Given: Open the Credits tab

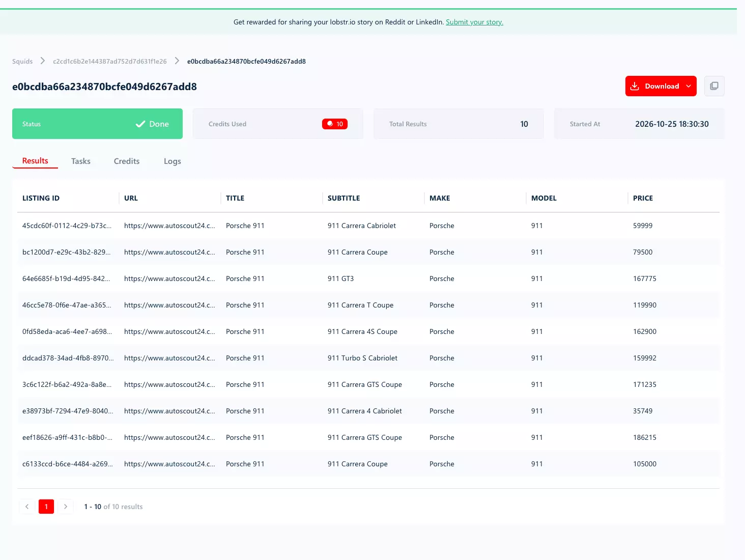Looking at the screenshot, I should tap(127, 161).
